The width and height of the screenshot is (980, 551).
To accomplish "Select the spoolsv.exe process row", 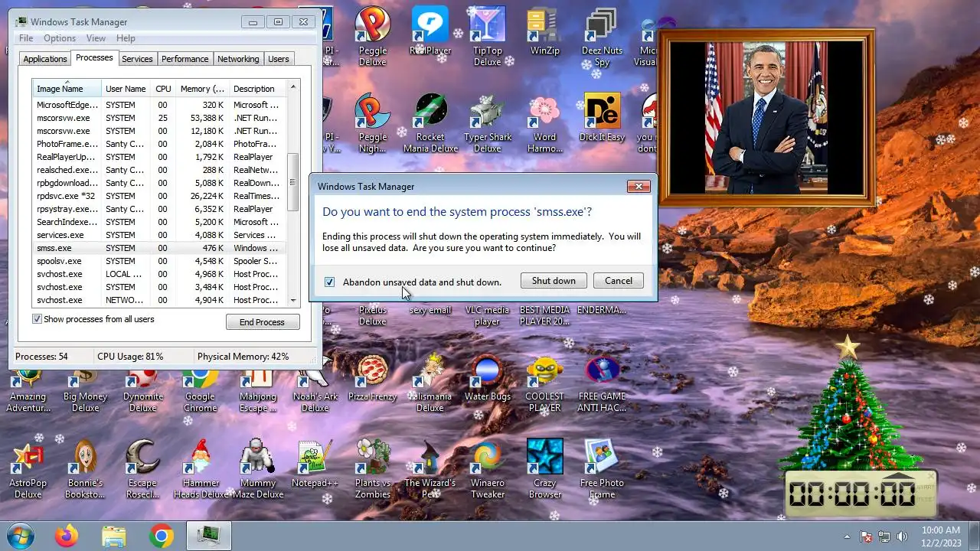I will click(159, 261).
